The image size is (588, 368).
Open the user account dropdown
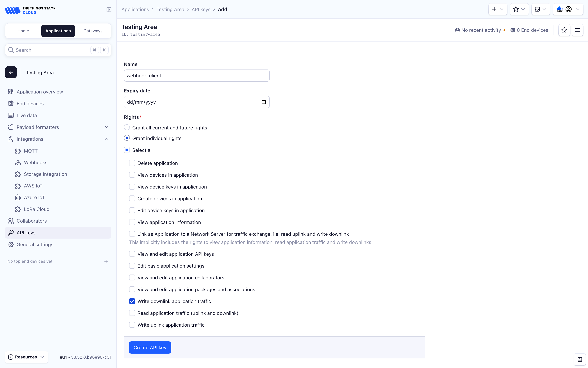click(x=569, y=9)
